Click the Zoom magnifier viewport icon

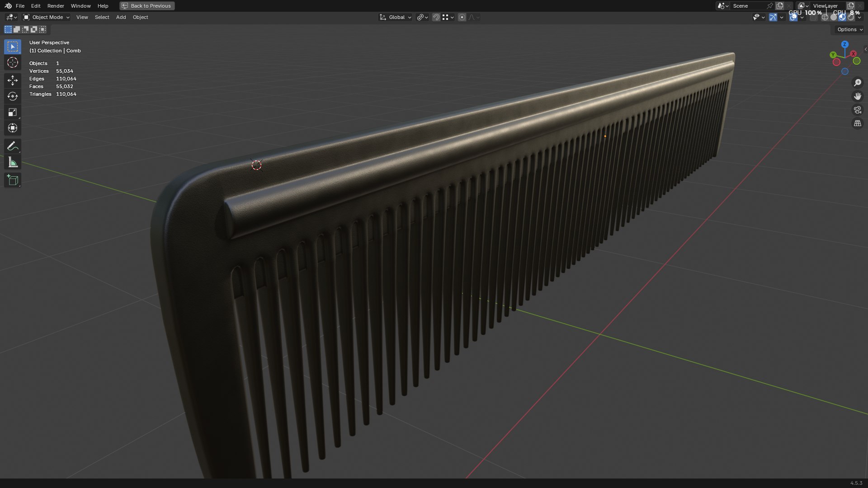tap(858, 83)
